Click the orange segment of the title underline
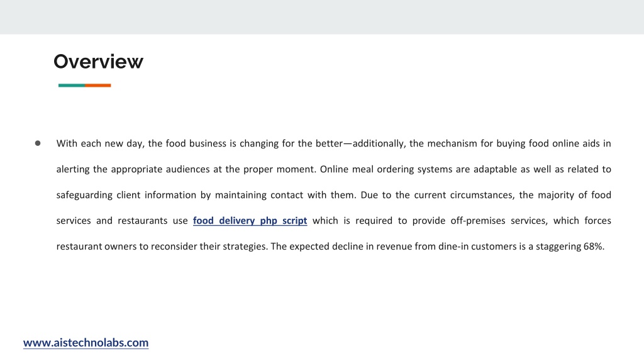This screenshot has height=362, width=644. click(97, 85)
